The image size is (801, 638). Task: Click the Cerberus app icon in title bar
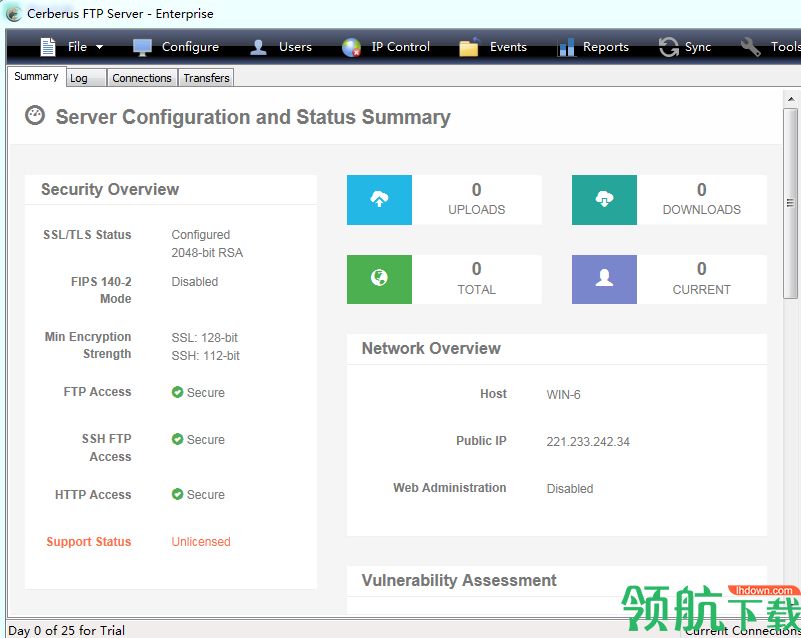[x=13, y=14]
